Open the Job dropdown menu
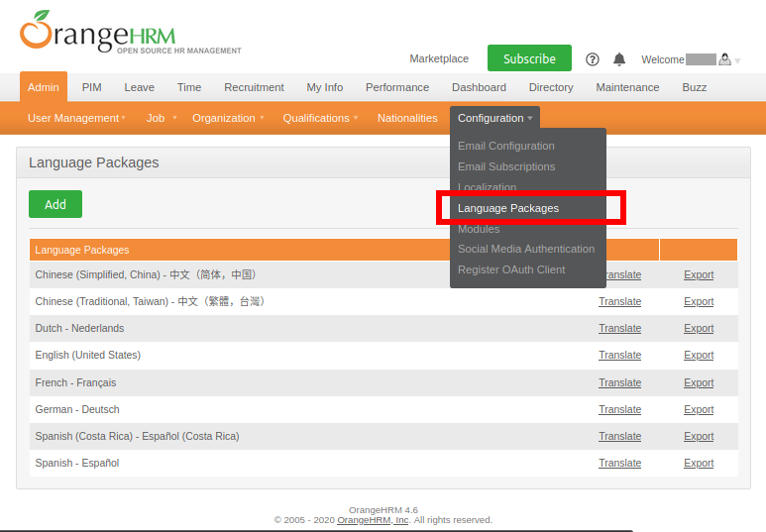Screen dimensions: 766x532 pos(162,118)
